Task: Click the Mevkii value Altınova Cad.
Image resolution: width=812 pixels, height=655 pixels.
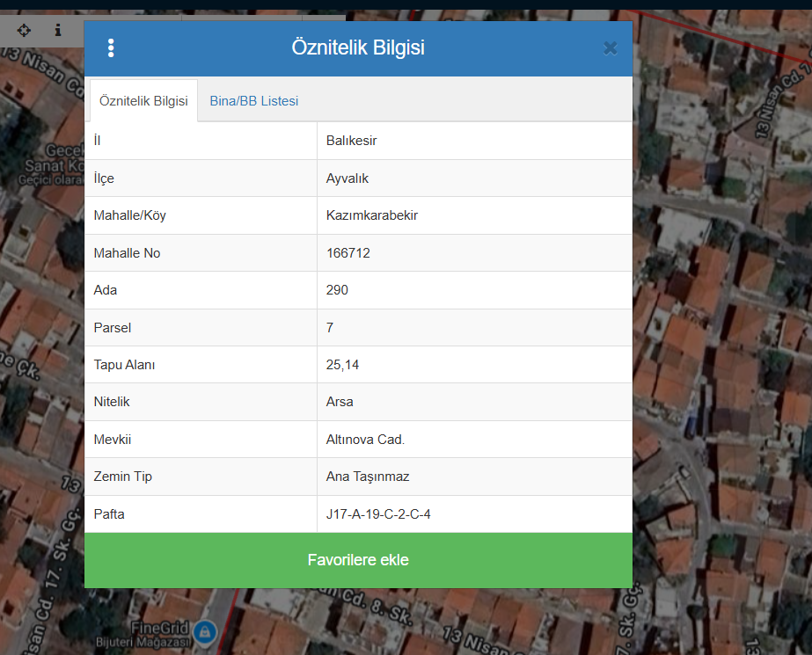Action: click(365, 440)
